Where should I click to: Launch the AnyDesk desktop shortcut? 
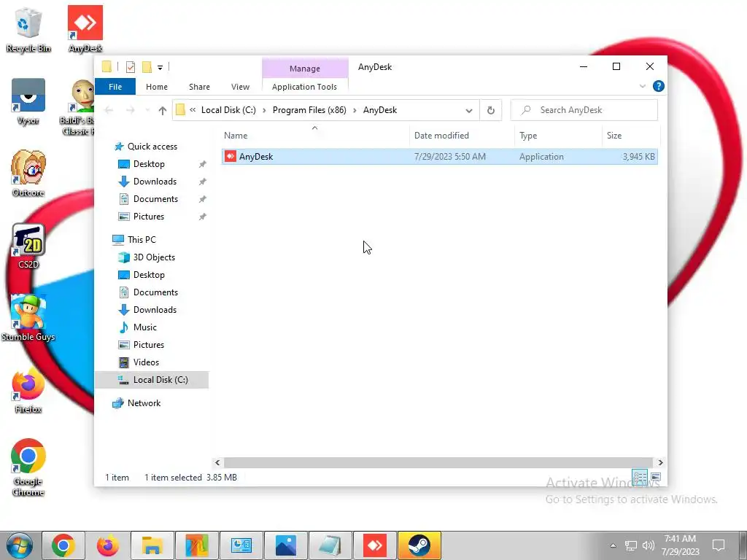coord(85,29)
